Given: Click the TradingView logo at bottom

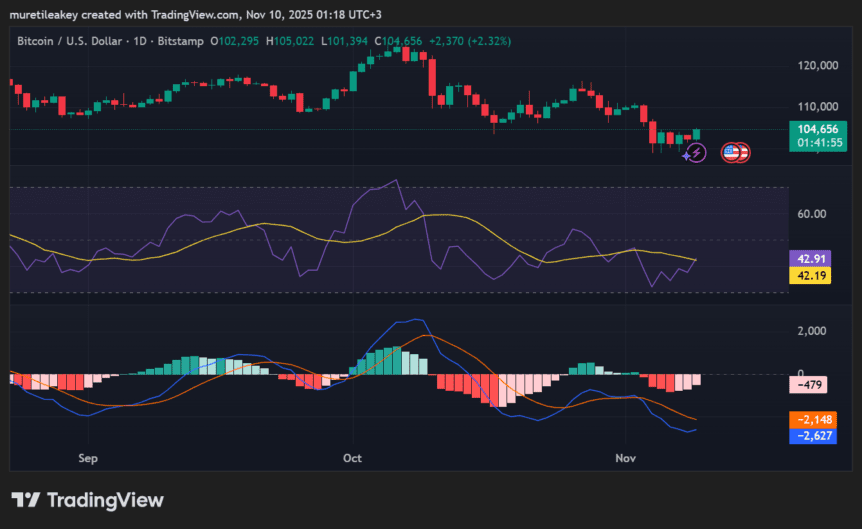Looking at the screenshot, I should tap(88, 500).
